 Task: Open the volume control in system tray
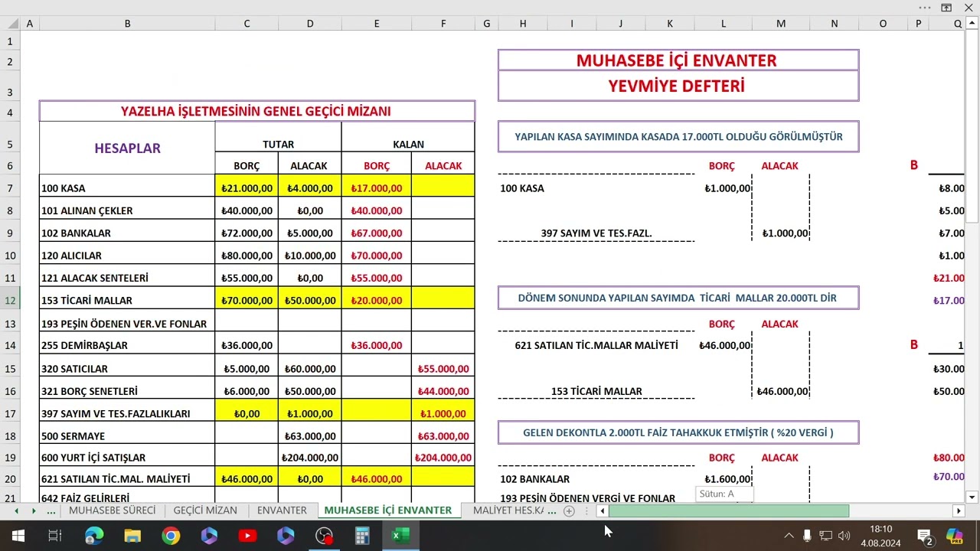[844, 536]
